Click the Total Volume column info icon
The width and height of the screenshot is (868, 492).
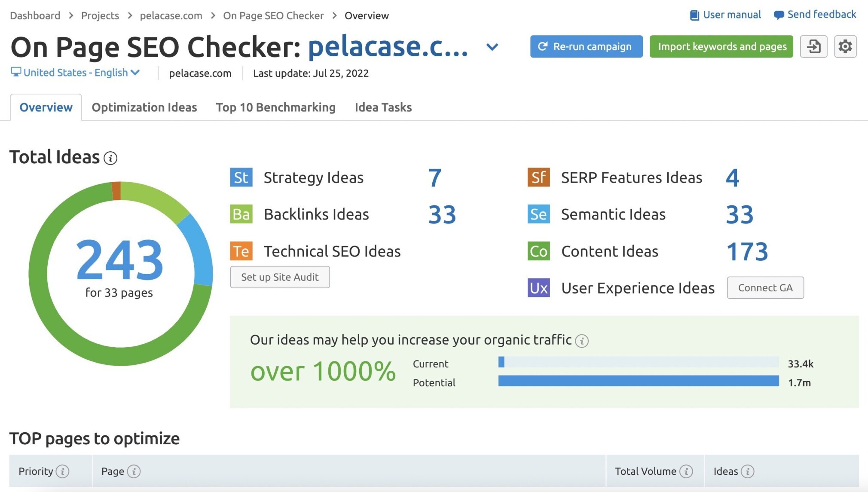(x=686, y=471)
